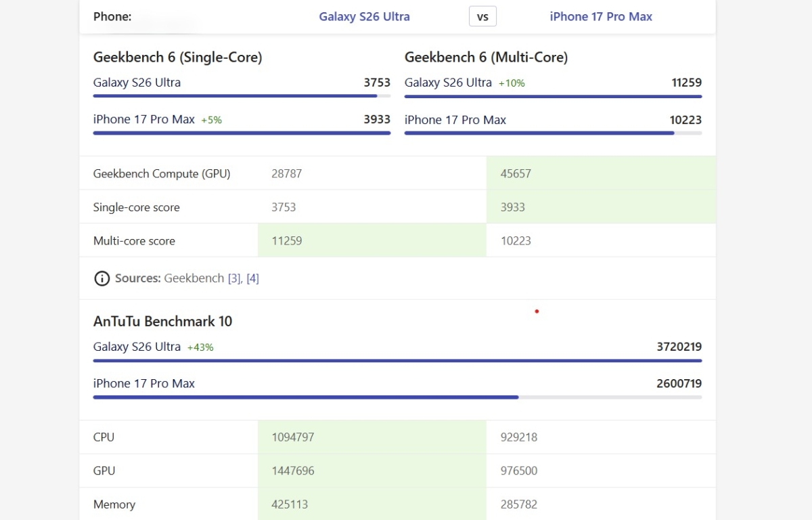
Task: Open Geekbench source reference [3]
Action: coord(233,278)
